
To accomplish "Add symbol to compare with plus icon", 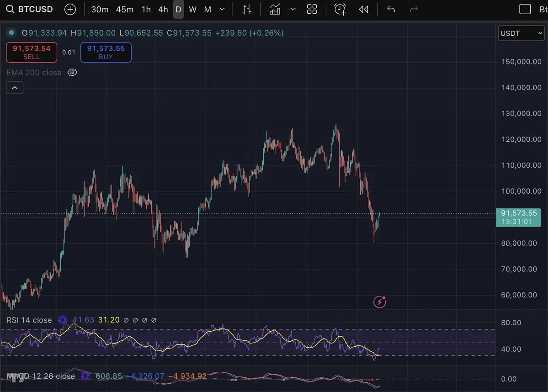I will pyautogui.click(x=70, y=10).
